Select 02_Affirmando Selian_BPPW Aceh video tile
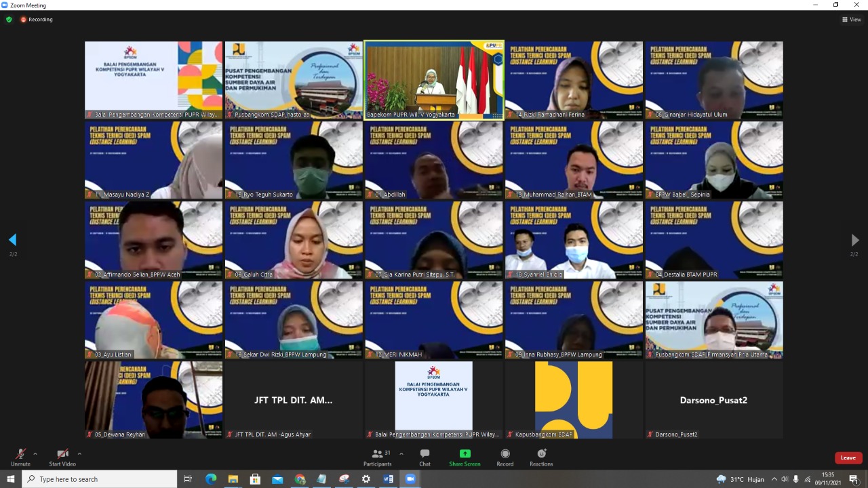 [x=153, y=240]
